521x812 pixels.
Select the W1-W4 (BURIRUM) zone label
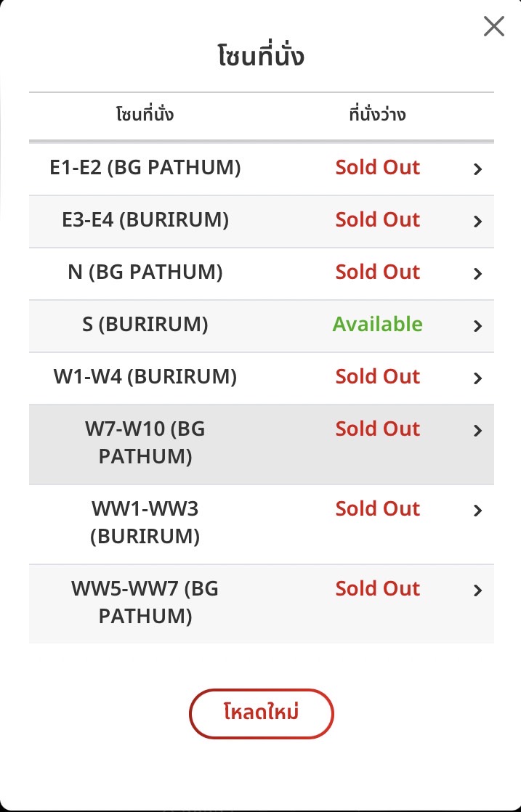pos(145,376)
